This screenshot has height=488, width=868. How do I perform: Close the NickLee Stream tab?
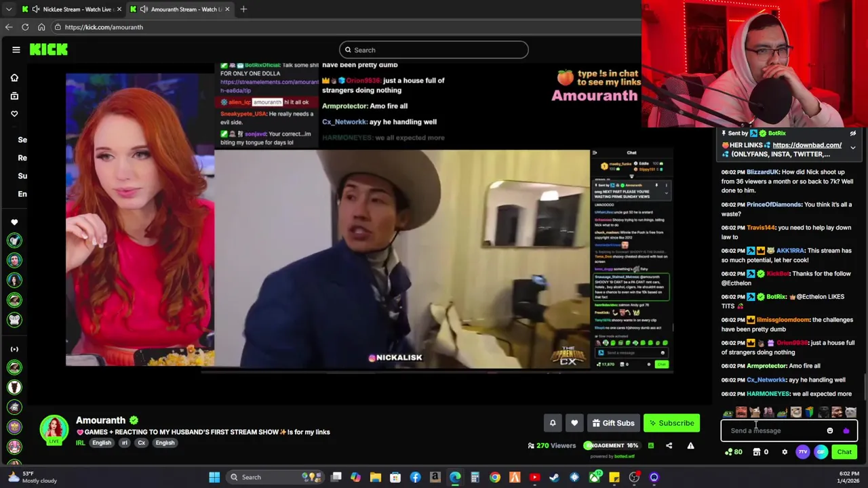tap(119, 9)
